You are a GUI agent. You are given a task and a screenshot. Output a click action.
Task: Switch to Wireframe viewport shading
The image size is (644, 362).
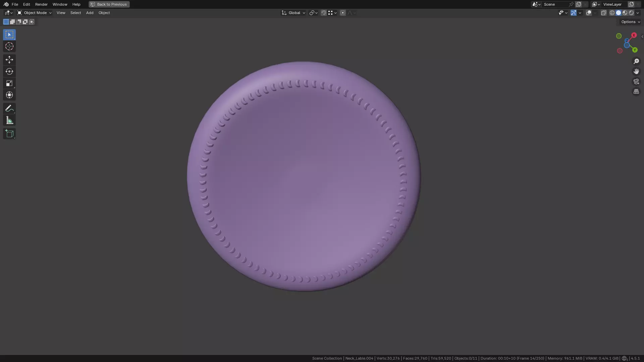(612, 13)
